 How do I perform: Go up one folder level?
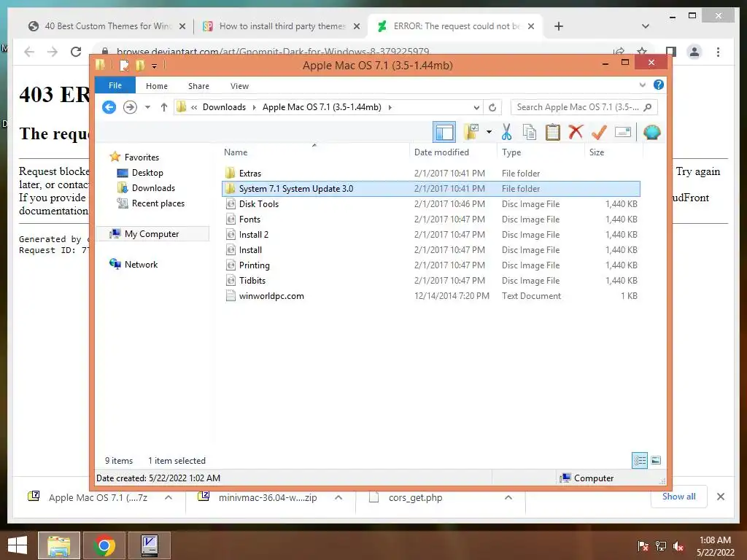coord(164,107)
